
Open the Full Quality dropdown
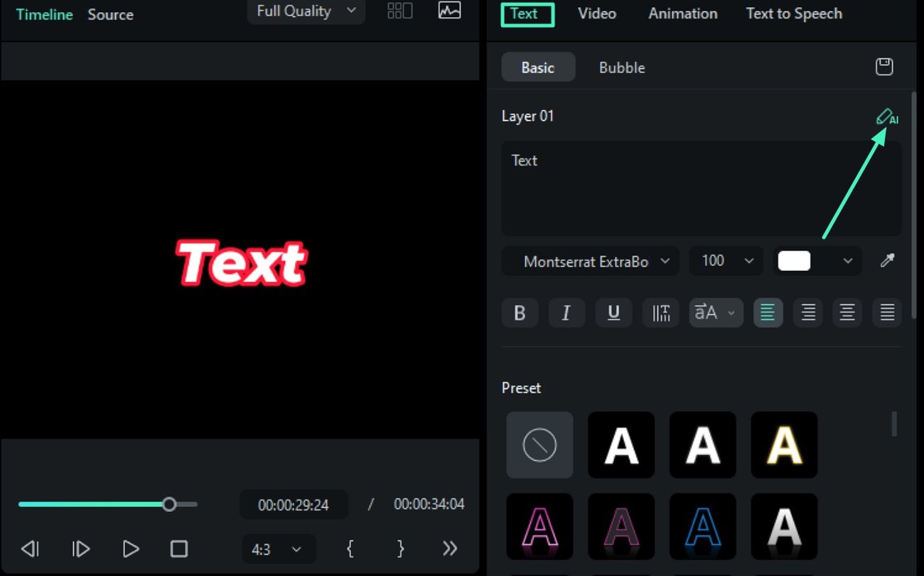[x=306, y=11]
